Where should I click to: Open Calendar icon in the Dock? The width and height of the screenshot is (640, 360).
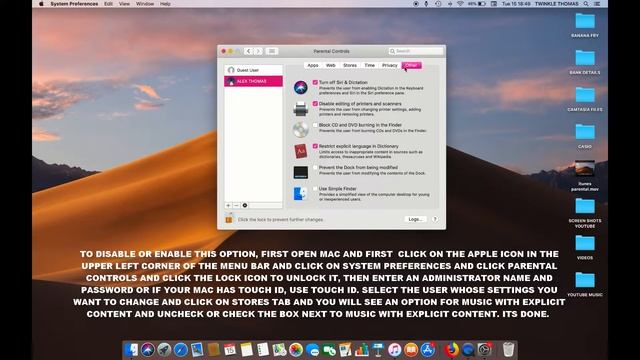pos(230,350)
